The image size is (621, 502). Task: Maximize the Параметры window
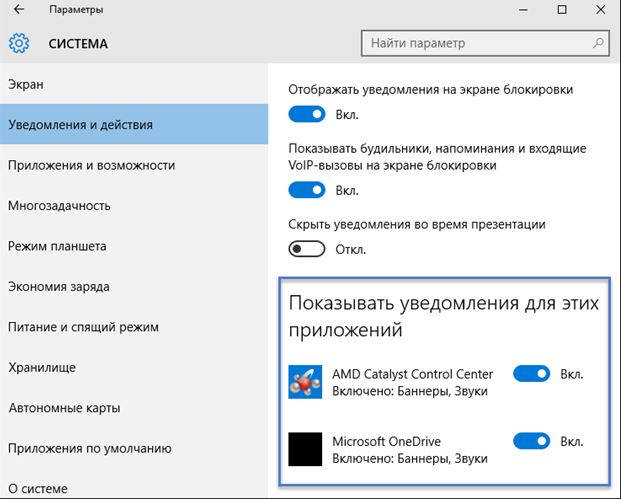pyautogui.click(x=562, y=10)
